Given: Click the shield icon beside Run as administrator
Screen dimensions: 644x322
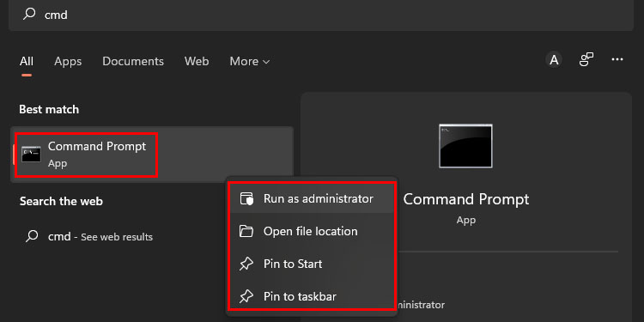Looking at the screenshot, I should pyautogui.click(x=246, y=199).
